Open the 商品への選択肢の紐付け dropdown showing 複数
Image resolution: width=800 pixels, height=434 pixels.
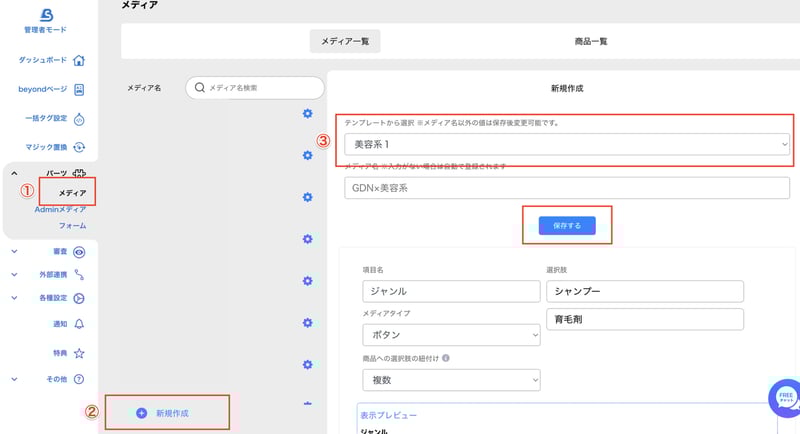coord(451,380)
